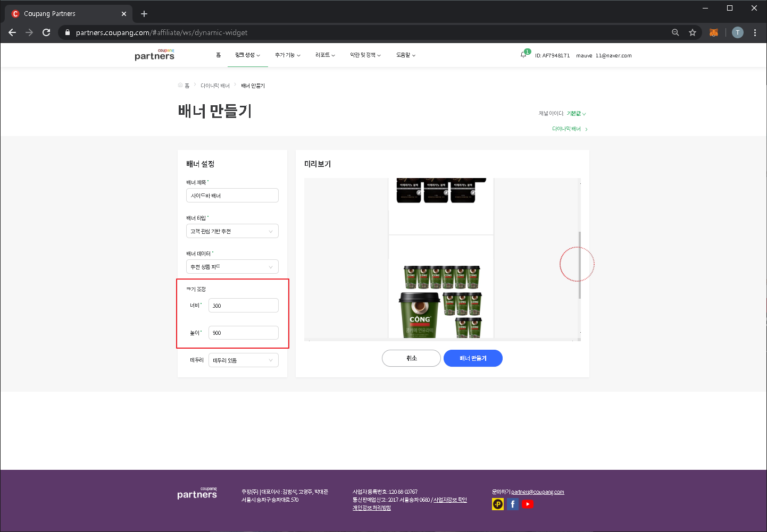
Task: Click the 취소 cancel button
Action: click(x=411, y=358)
